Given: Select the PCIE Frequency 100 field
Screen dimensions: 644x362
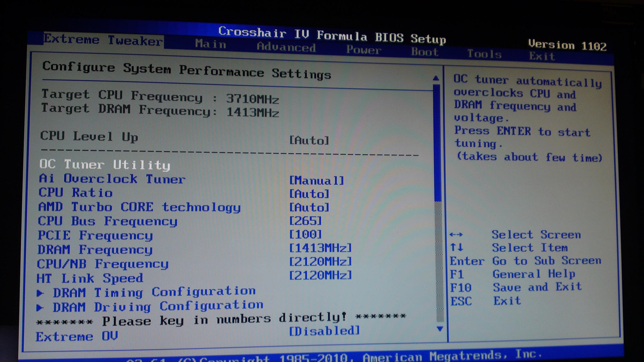Looking at the screenshot, I should click(305, 234).
